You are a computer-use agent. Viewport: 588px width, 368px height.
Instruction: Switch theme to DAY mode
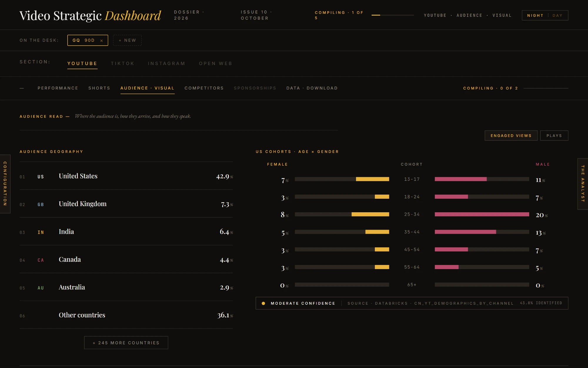pyautogui.click(x=557, y=15)
